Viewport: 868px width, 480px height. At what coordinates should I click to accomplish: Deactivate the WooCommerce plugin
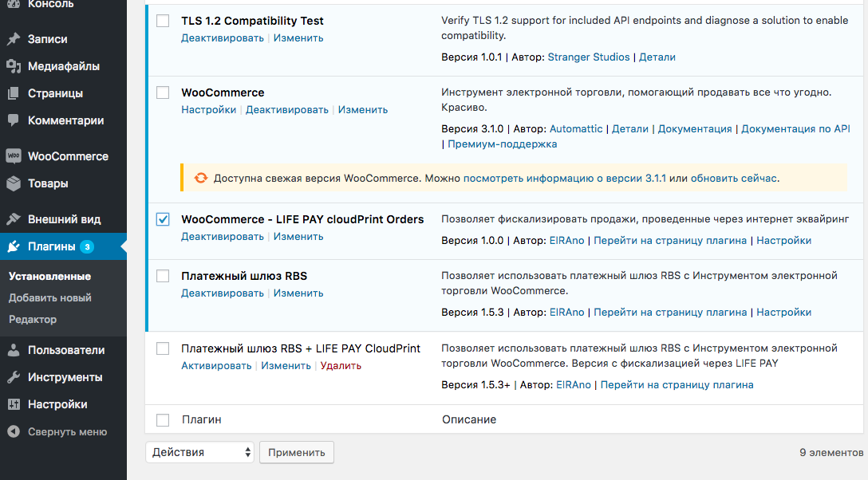point(286,110)
